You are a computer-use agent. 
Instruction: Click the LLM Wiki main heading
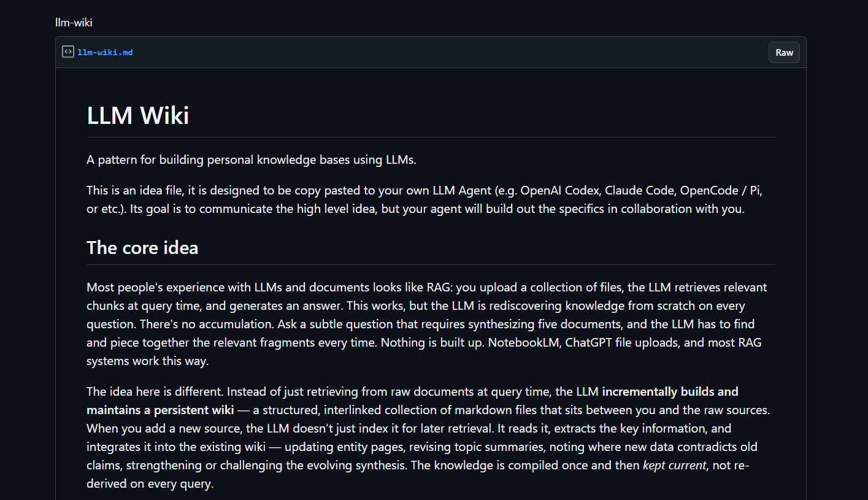pos(138,115)
